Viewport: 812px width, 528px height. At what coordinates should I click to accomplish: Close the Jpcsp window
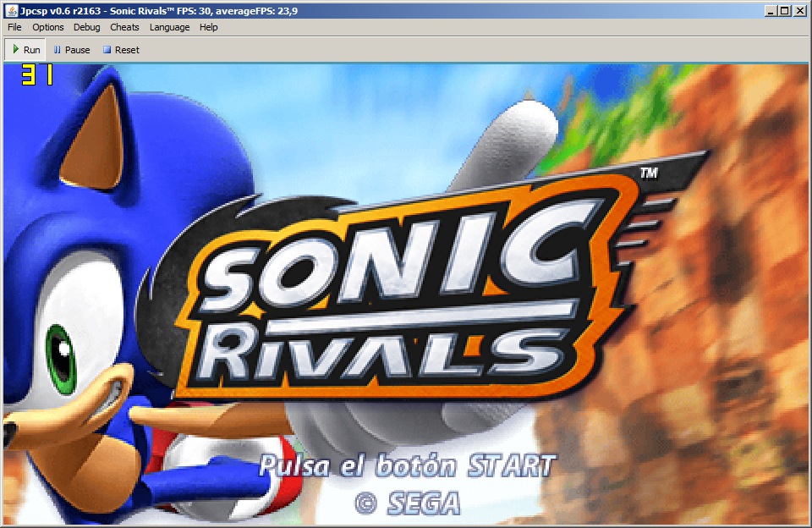pos(800,10)
